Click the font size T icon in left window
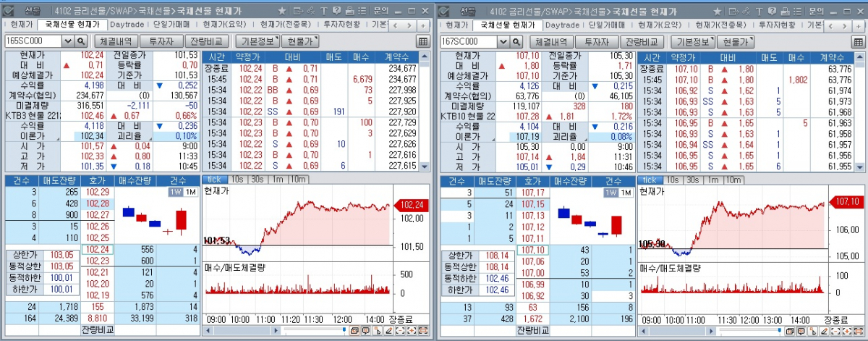This screenshot has height=341, width=868. (x=324, y=11)
